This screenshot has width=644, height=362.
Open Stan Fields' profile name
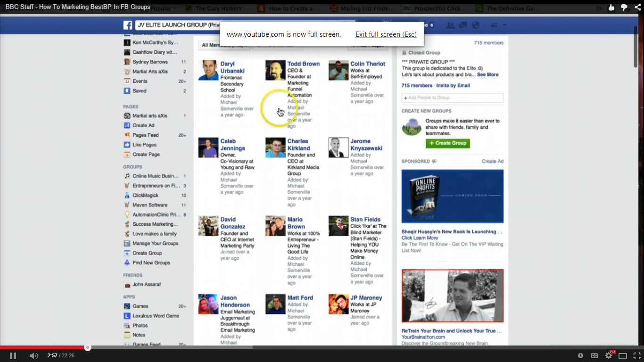pos(365,220)
